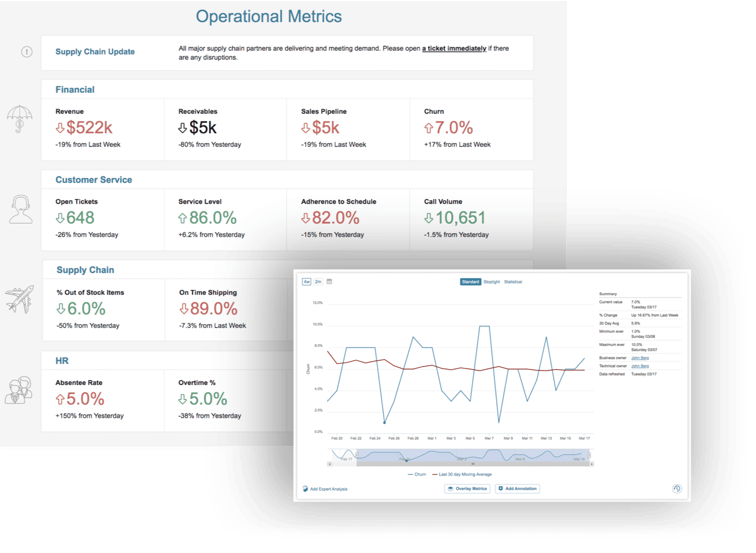Open the Open Tickets 648 value

click(80, 218)
